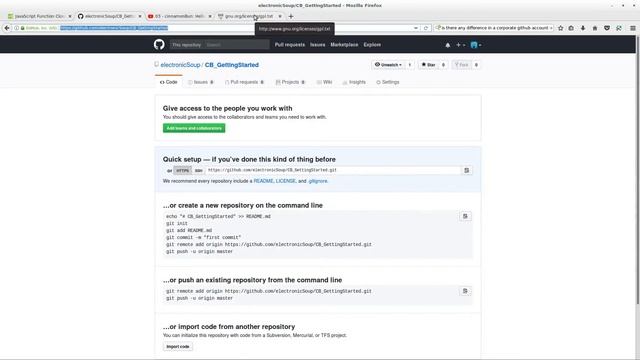Select the HTTPS clone protocol toggle
The image size is (640, 360).
[182, 171]
